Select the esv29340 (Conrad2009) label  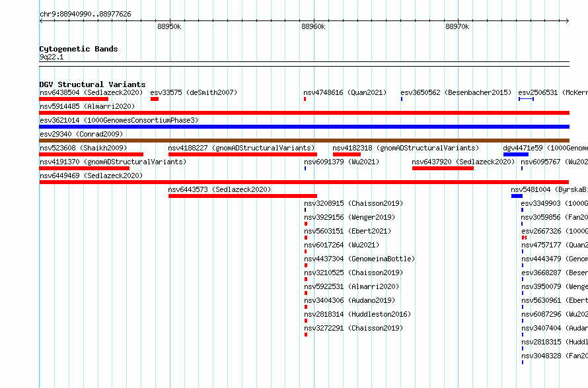click(x=81, y=134)
